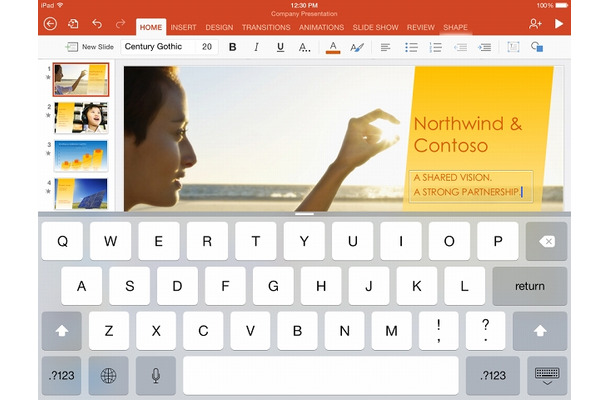The width and height of the screenshot is (610, 400).
Task: Switch to the ANIMATIONS tab
Action: click(321, 27)
